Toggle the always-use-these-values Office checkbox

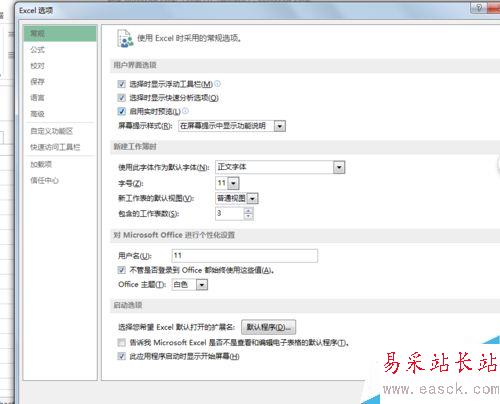click(x=121, y=270)
